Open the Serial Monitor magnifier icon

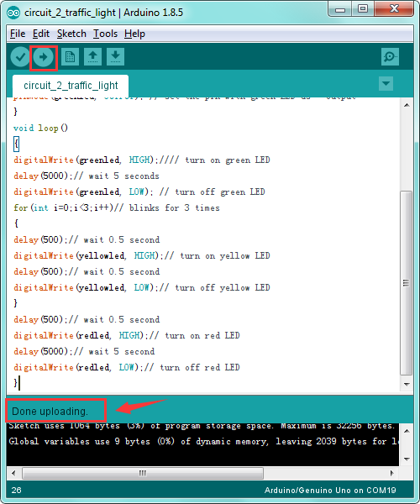[390, 57]
